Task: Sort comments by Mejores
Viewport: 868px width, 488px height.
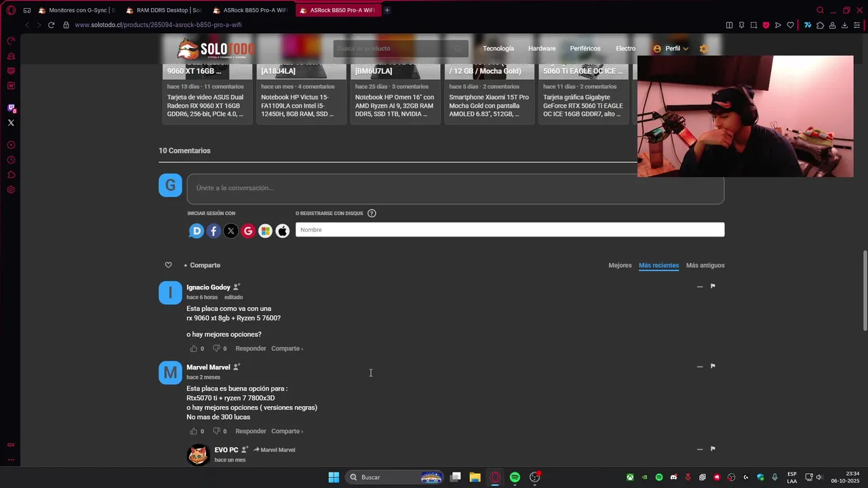Action: click(x=620, y=265)
